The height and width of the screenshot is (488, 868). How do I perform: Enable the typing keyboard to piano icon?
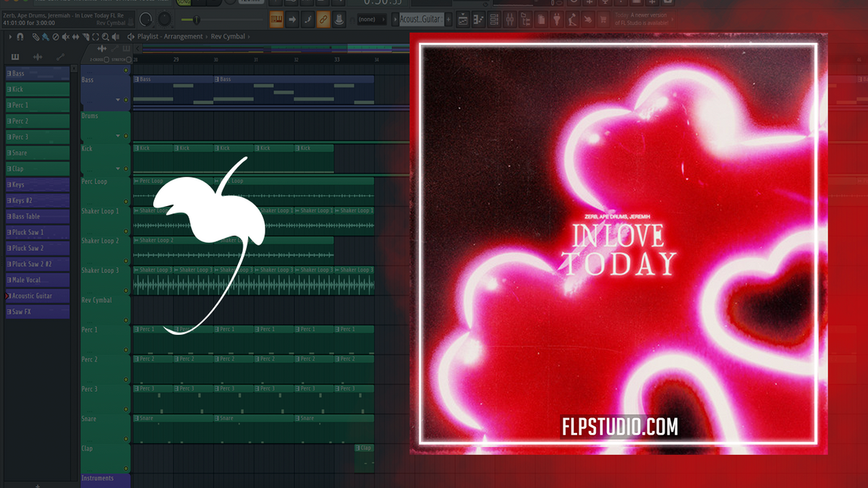coord(277,19)
